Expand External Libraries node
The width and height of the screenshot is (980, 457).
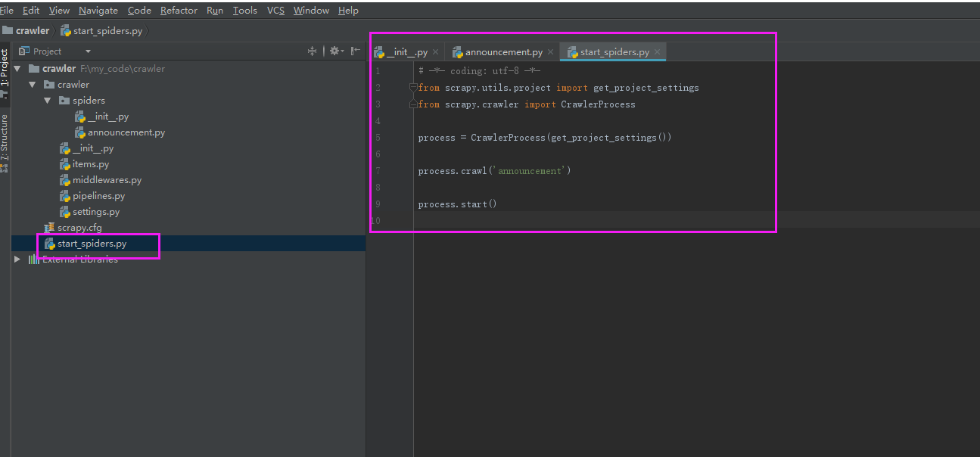(x=17, y=260)
